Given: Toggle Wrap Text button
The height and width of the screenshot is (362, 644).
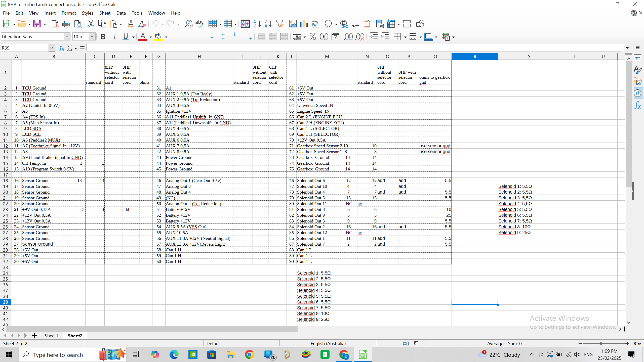Looking at the screenshot, I should [x=248, y=37].
